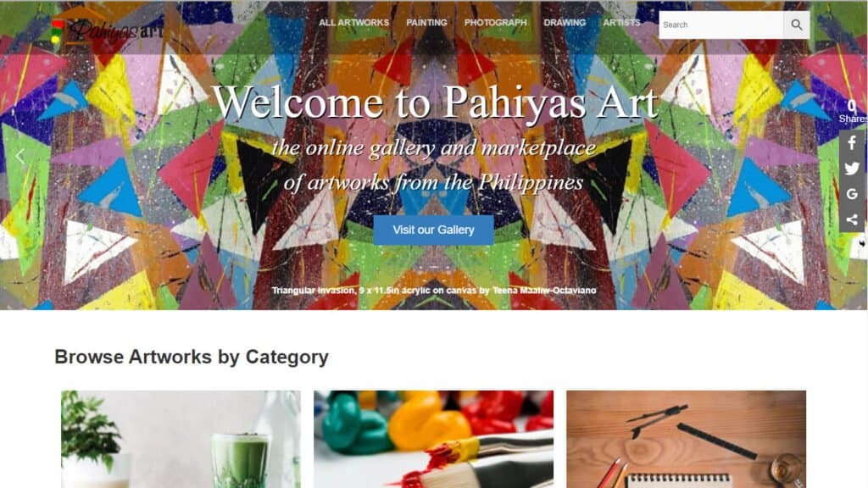Click the Visit our Gallery button
868x488 pixels.
[433, 230]
